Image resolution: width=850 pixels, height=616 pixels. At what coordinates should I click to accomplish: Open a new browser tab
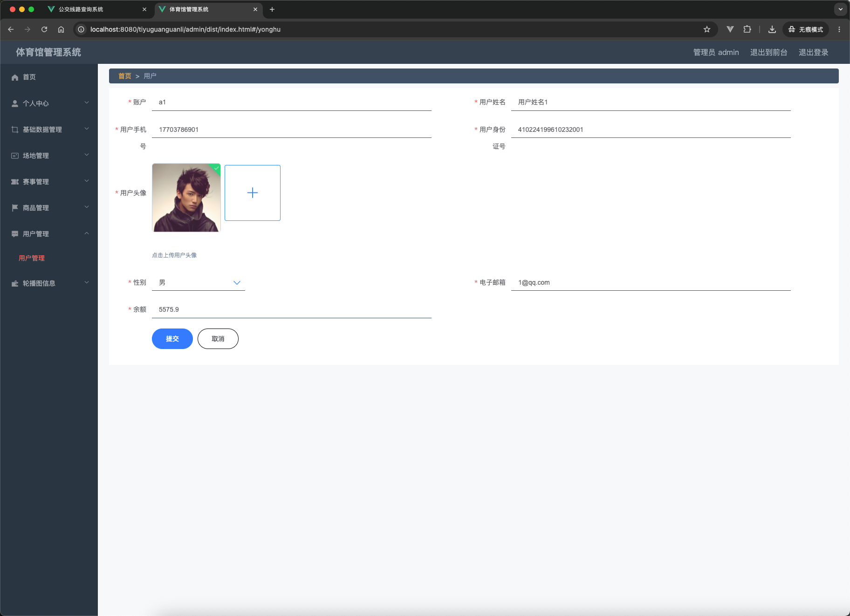pos(272,9)
